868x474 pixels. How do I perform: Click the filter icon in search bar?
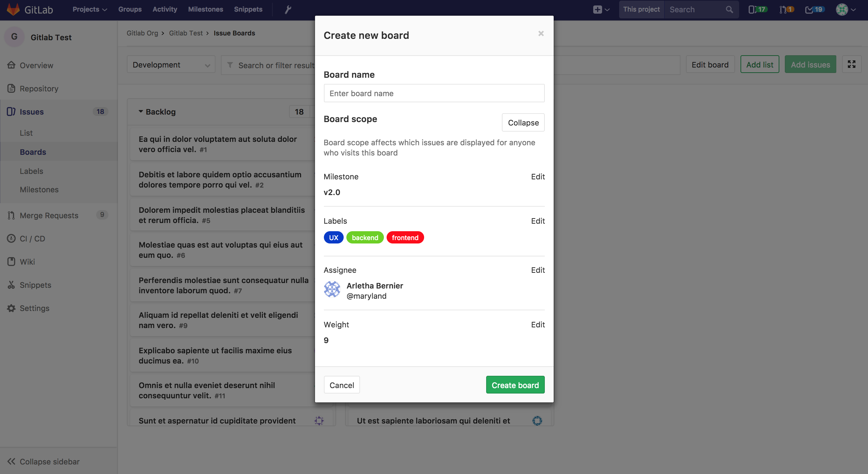[x=230, y=64]
